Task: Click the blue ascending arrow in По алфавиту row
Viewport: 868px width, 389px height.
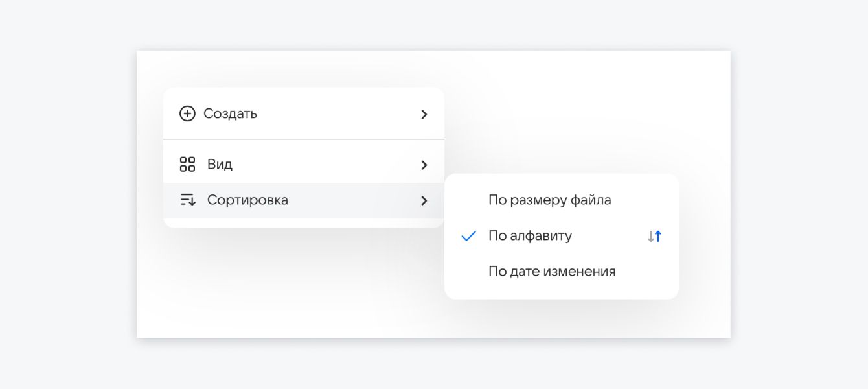Action: pyautogui.click(x=658, y=237)
